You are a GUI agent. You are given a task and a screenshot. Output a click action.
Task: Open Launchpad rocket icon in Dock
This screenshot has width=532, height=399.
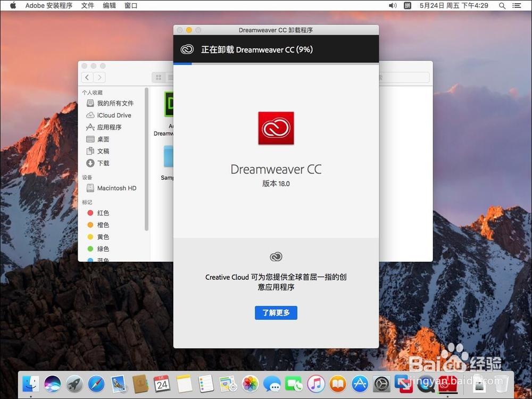pyautogui.click(x=74, y=384)
